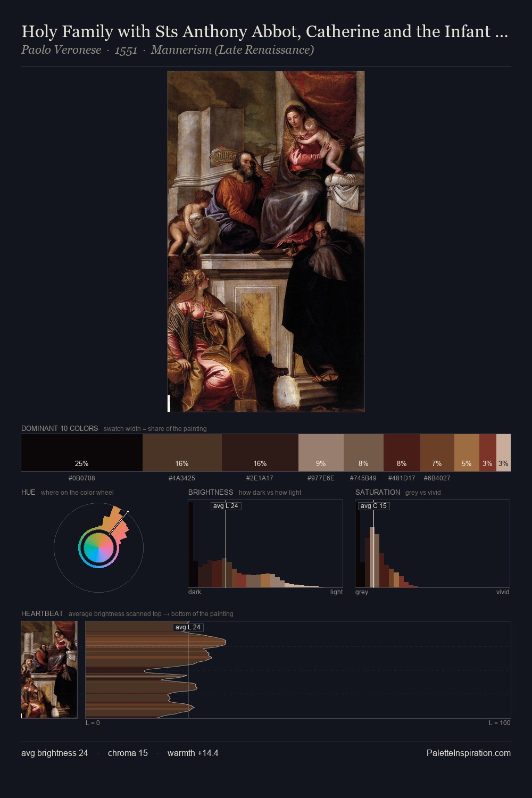Click the small painting thumbnail beside Heartbeat
532x798 pixels.
click(49, 670)
